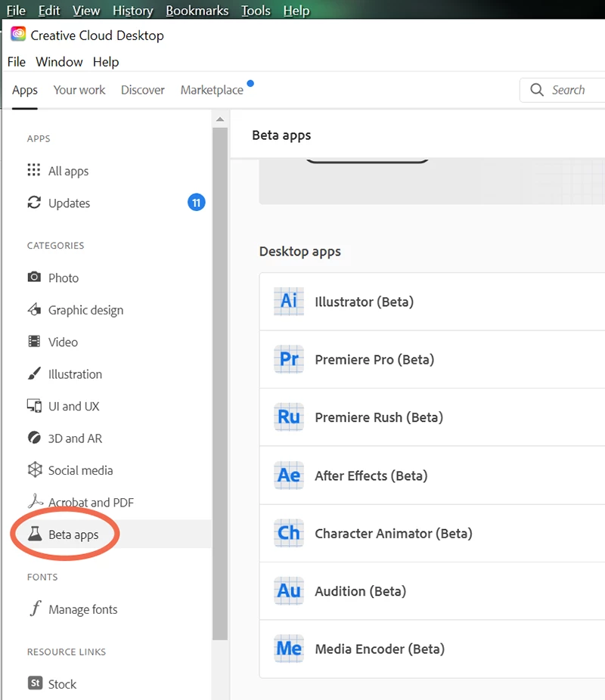Click the Premiere Pro (Beta) Pr icon

(289, 359)
